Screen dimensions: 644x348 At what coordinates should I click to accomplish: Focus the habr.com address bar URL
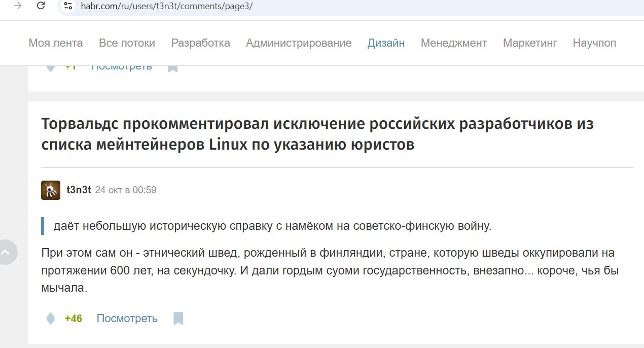click(166, 6)
